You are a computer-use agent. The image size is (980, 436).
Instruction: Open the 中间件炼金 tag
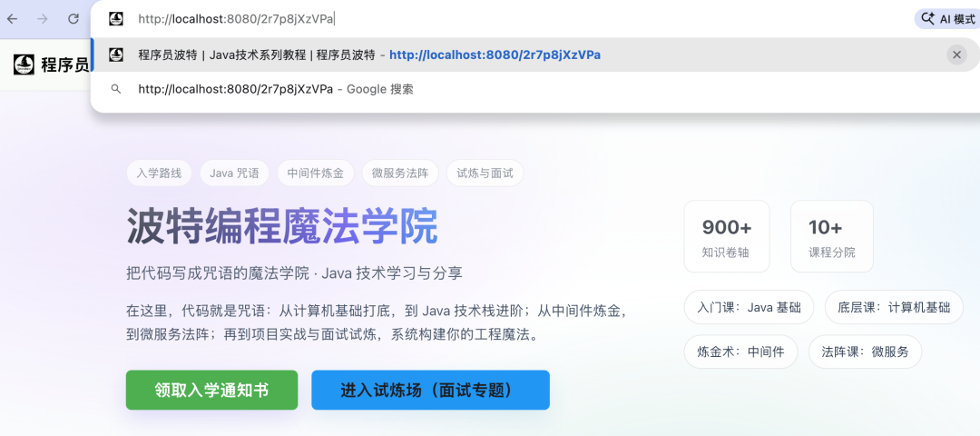coord(316,173)
